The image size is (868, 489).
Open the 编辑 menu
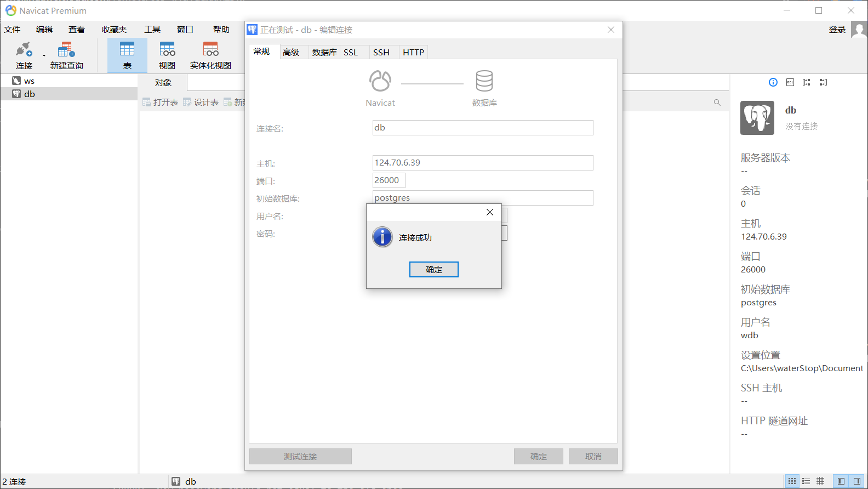click(x=44, y=30)
